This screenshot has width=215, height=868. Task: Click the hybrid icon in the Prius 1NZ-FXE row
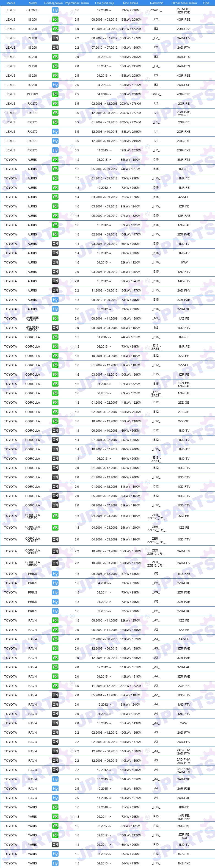point(55,574)
